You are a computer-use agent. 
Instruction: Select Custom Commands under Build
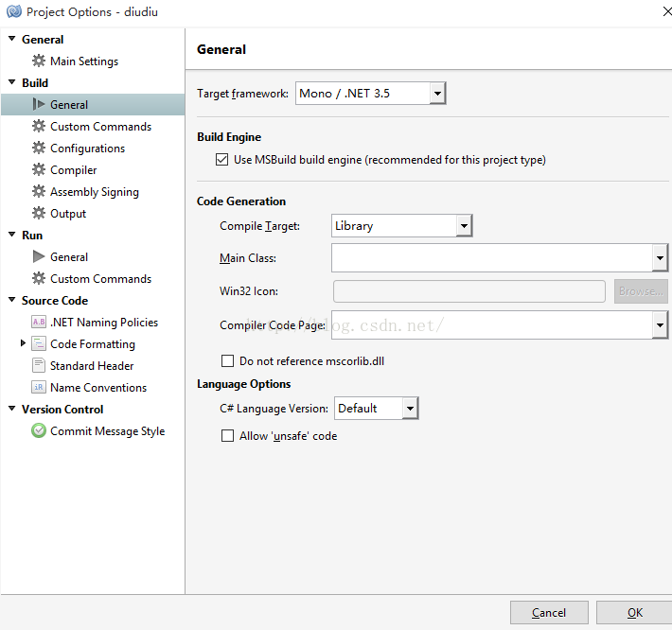coord(100,127)
